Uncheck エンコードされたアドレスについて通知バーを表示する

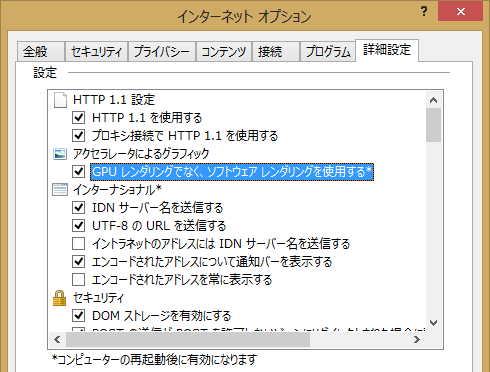point(78,261)
